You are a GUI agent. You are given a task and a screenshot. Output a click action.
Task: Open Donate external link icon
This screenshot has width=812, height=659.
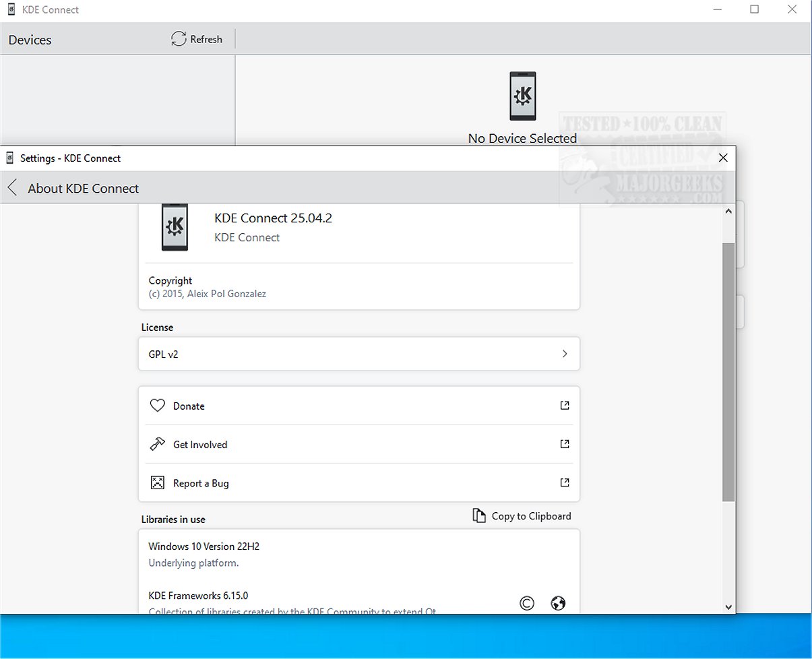pos(565,406)
